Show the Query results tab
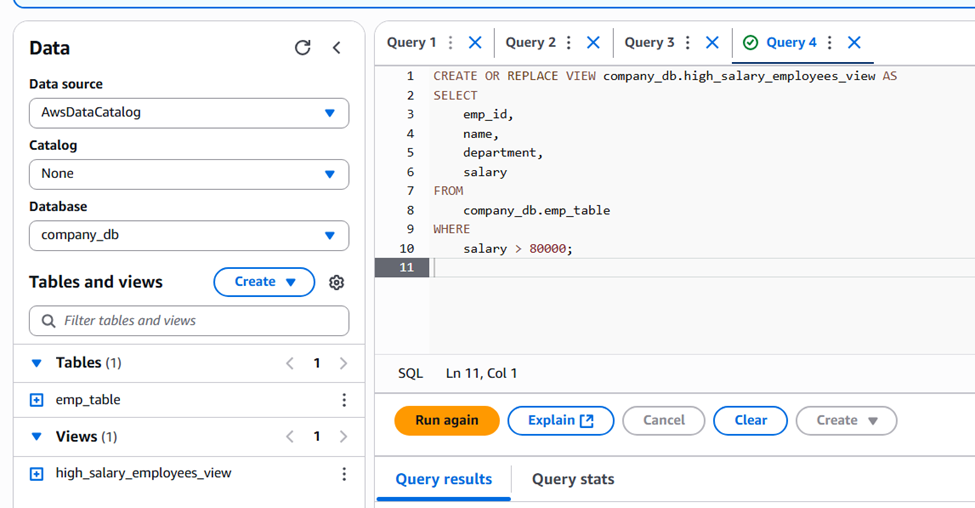This screenshot has height=508, width=975. [x=444, y=479]
